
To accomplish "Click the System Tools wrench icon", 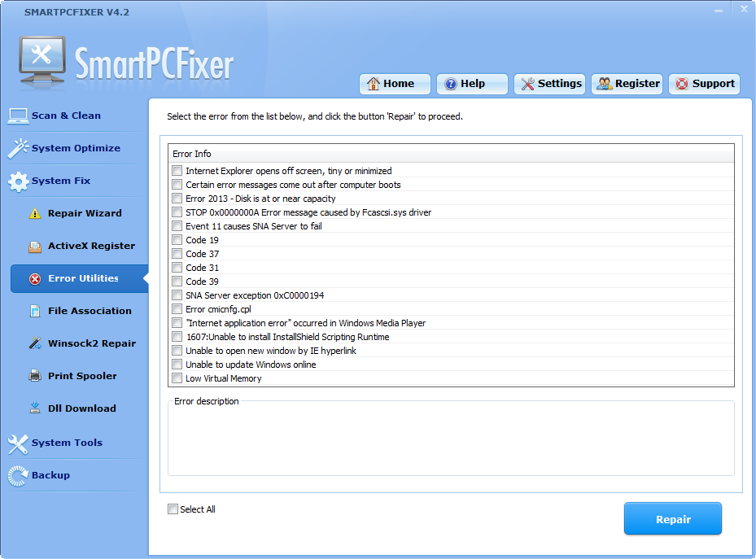I will pyautogui.click(x=19, y=443).
